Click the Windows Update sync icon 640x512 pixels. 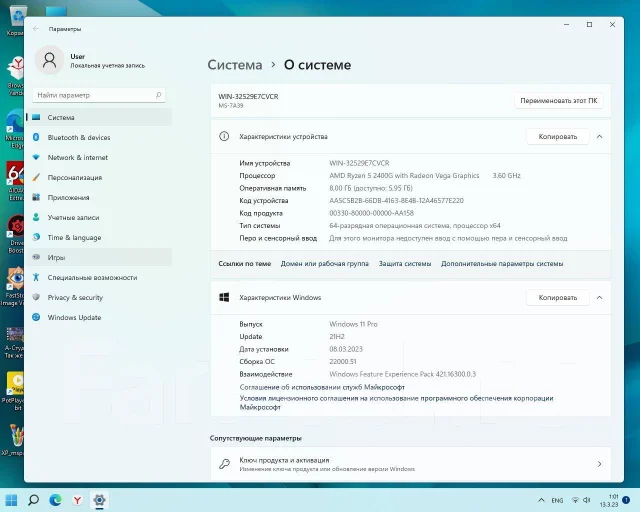point(36,317)
